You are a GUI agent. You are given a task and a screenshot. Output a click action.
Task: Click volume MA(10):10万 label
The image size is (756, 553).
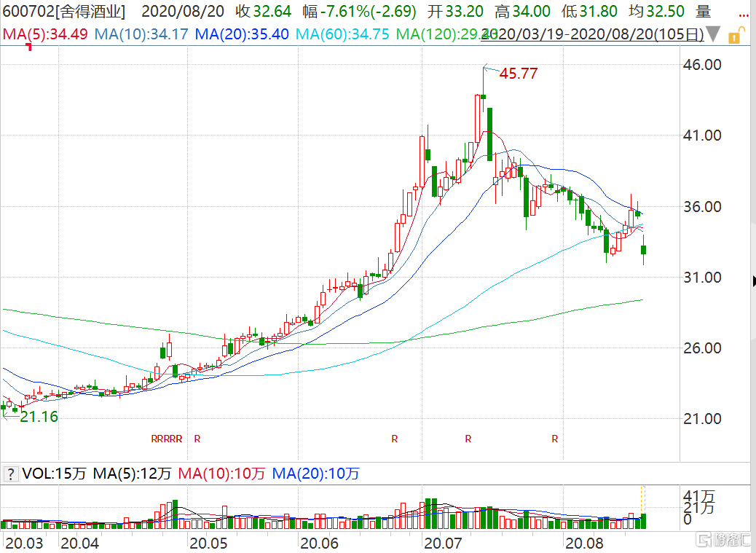pos(222,474)
